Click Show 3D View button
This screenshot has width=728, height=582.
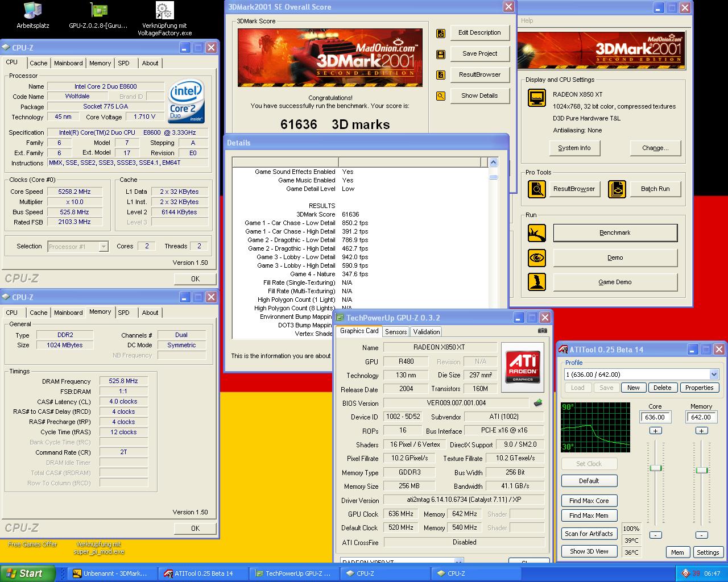point(589,551)
